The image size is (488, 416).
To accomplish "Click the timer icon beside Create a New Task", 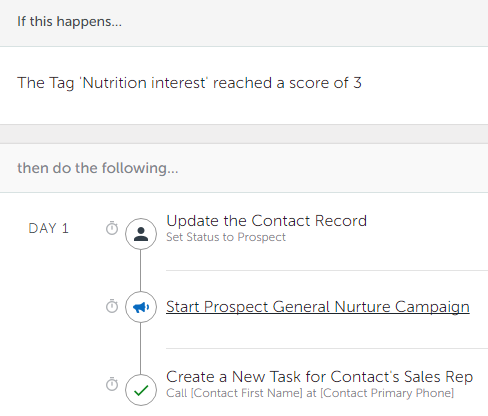I will click(x=112, y=384).
